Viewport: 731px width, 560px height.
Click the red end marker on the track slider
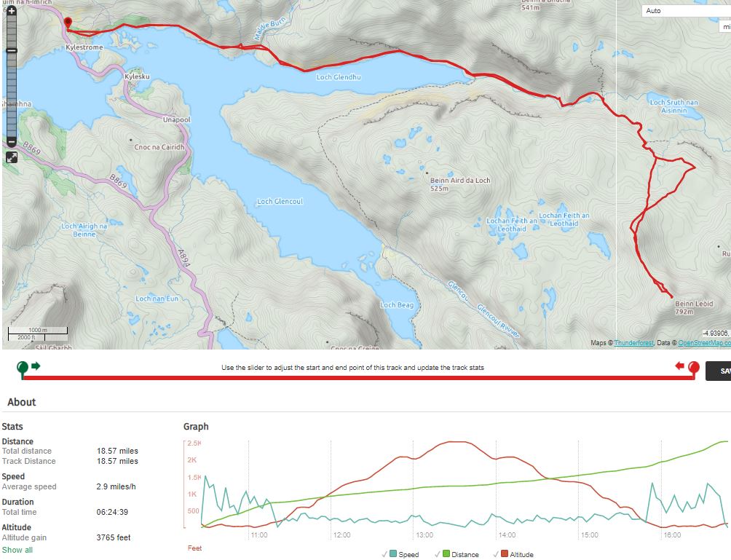click(x=694, y=368)
